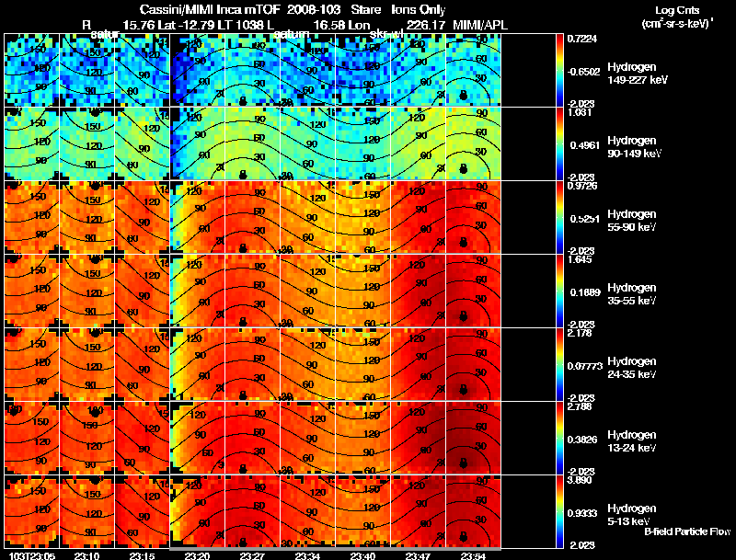This screenshot has width=736, height=560.
Task: Click the 23:15 time axis label
Action: pos(142,555)
